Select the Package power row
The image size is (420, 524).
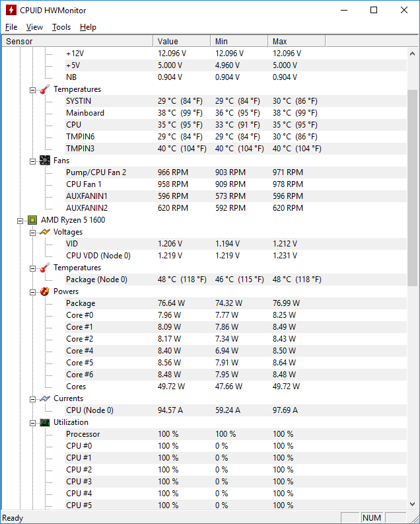click(x=204, y=303)
